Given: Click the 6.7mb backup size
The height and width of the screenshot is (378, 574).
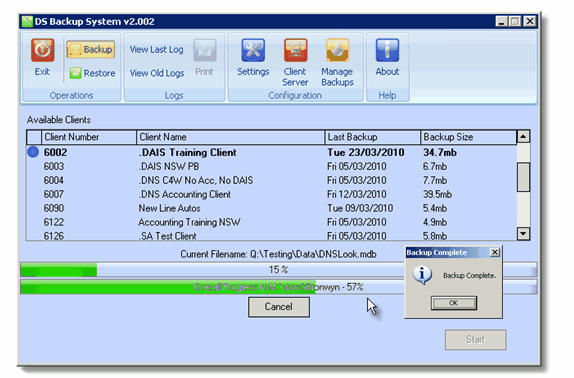Looking at the screenshot, I should (435, 166).
